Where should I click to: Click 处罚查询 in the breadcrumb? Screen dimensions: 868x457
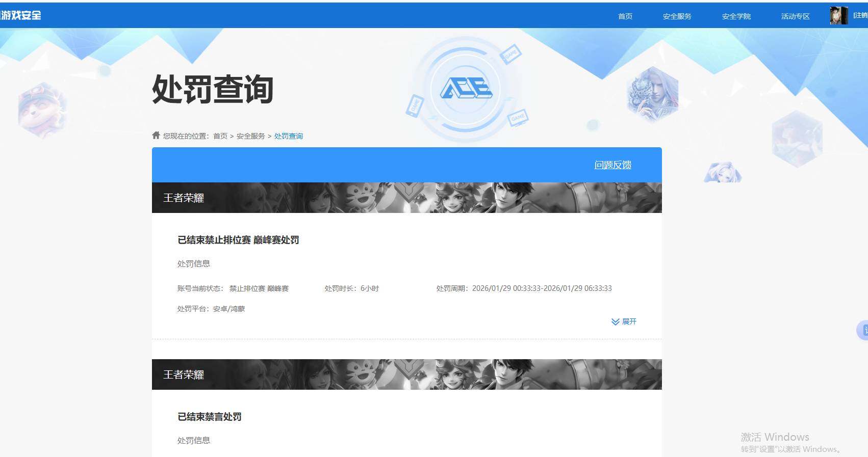coord(289,136)
